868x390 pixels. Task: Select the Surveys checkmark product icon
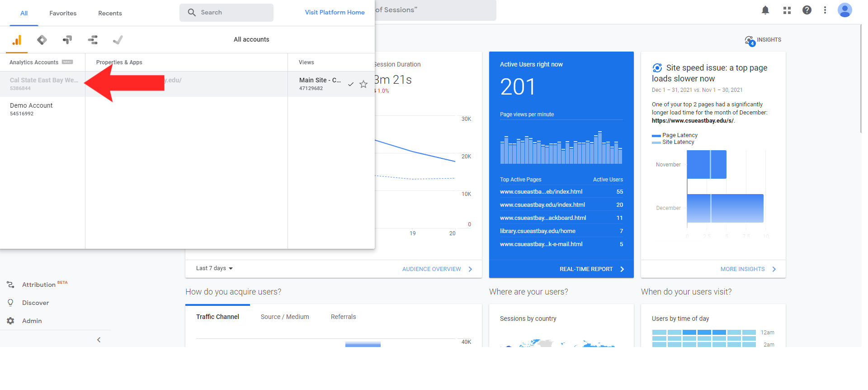tap(118, 40)
